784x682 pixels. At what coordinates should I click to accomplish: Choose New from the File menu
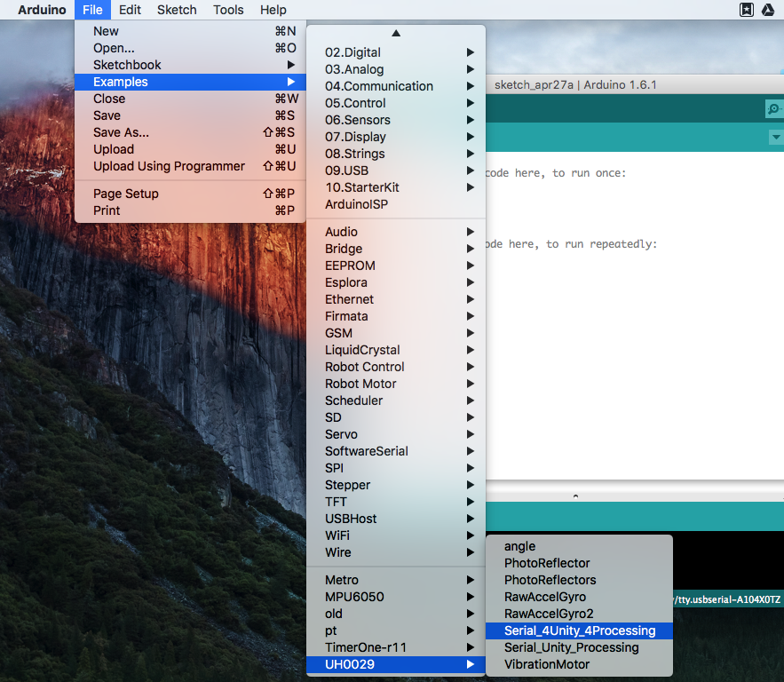tap(190, 31)
